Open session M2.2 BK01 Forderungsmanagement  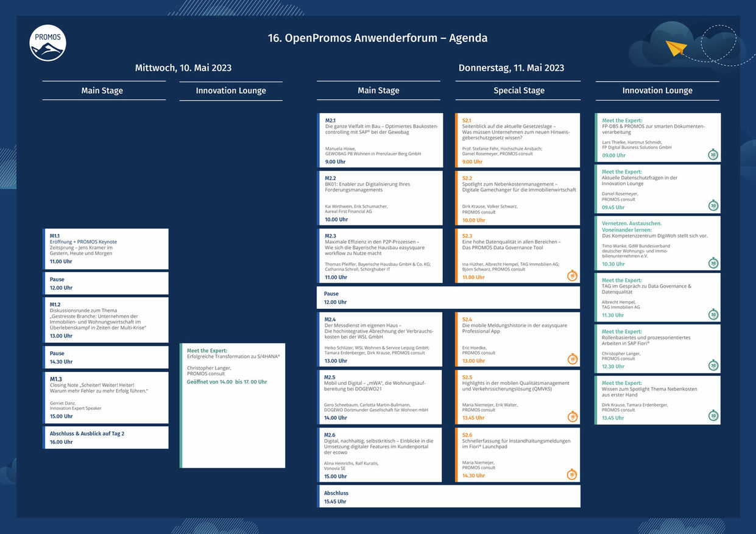[x=380, y=198]
